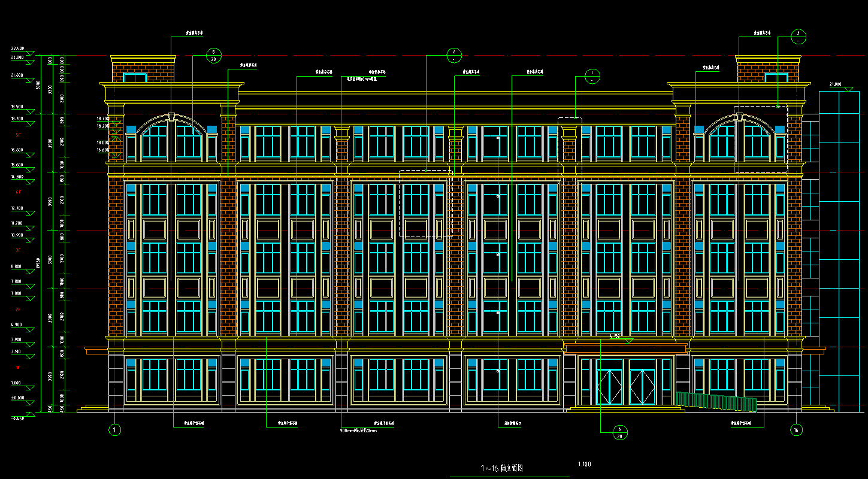Select the red 1F floor label
The height and width of the screenshot is (479, 868).
[18, 367]
